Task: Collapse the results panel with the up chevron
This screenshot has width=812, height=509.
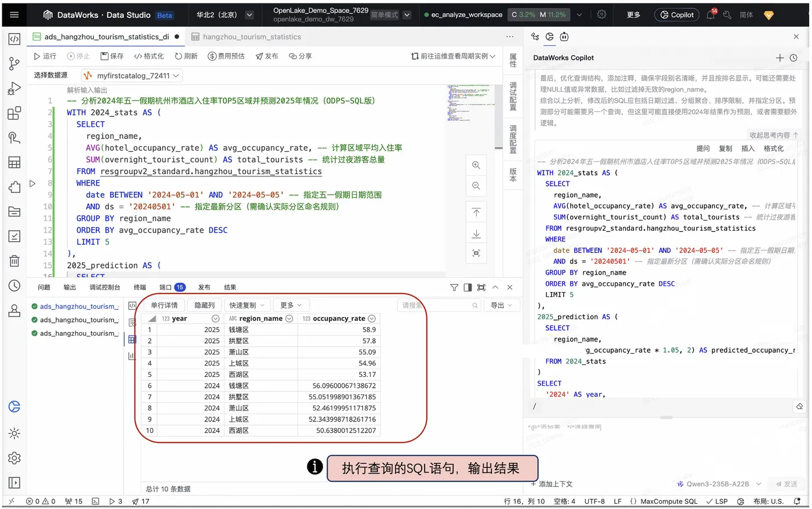Action: click(x=495, y=288)
